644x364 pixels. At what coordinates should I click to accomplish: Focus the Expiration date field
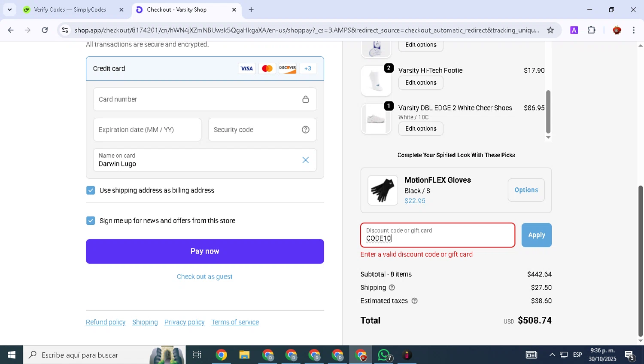point(147,129)
